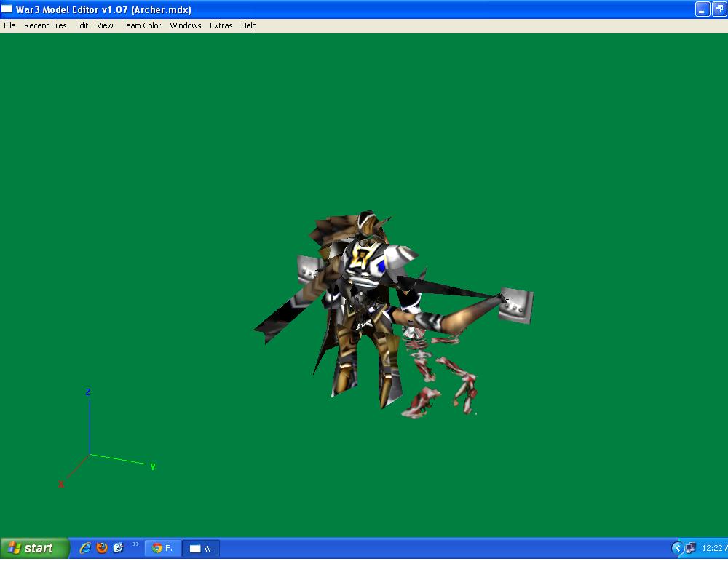
Task: Open the File menu
Action: pos(9,25)
